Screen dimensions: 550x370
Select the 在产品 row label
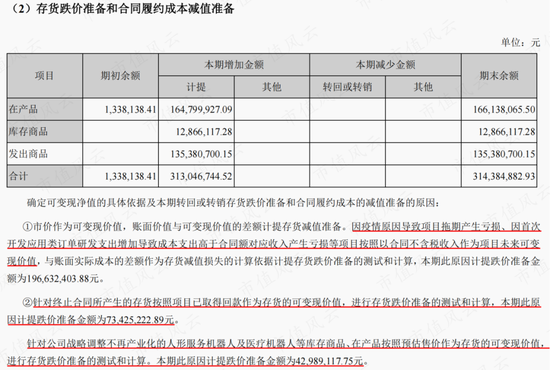coord(45,109)
